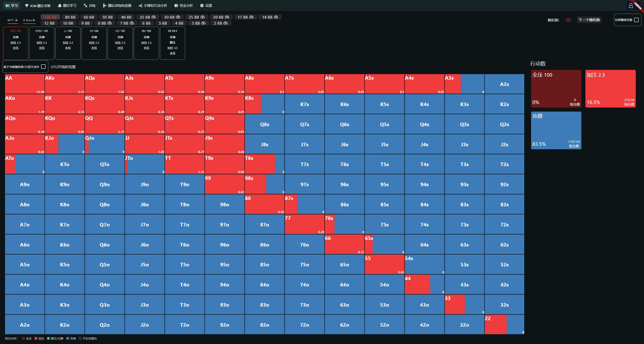644x344 pixels.
Task: Open the 学习 study tab book icon
Action: (8, 6)
